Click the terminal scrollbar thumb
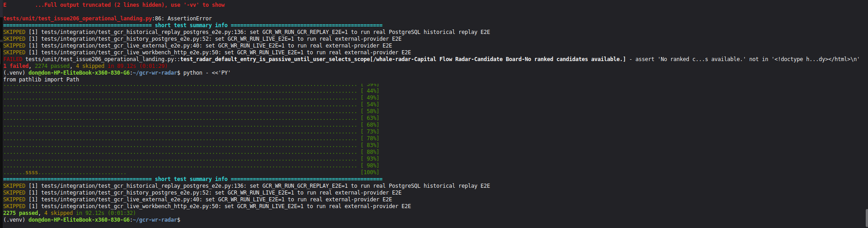Screen dimensions: 868x228 [x=866, y=218]
